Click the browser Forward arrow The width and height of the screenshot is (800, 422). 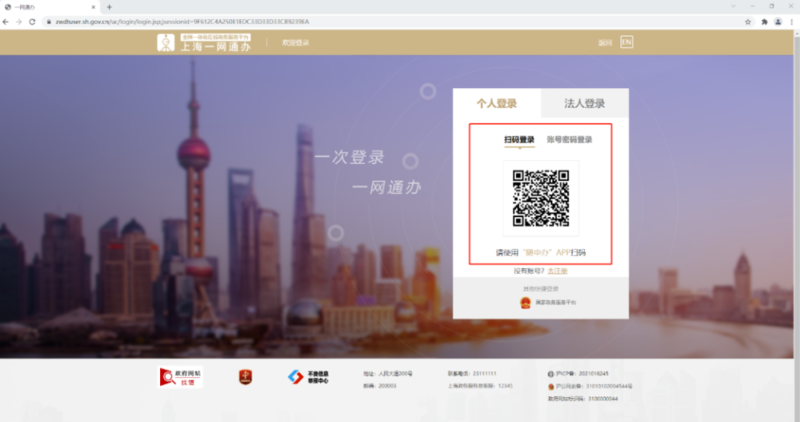(19, 22)
